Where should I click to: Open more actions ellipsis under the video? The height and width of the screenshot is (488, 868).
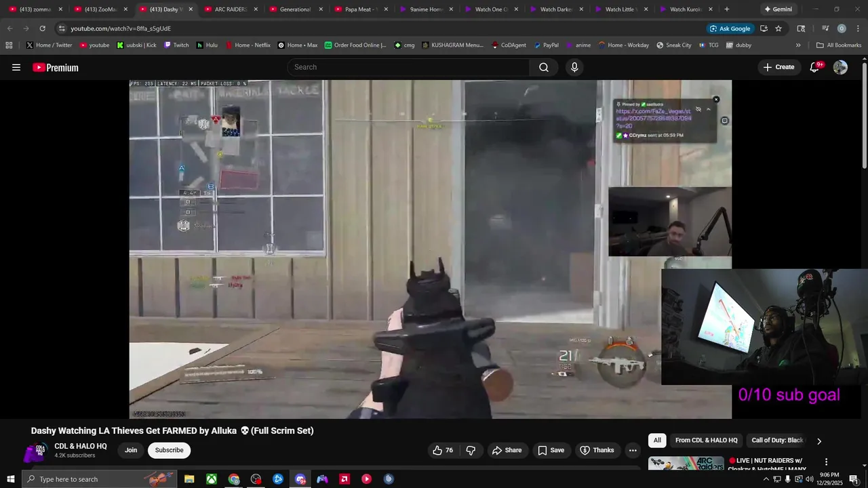pos(633,450)
